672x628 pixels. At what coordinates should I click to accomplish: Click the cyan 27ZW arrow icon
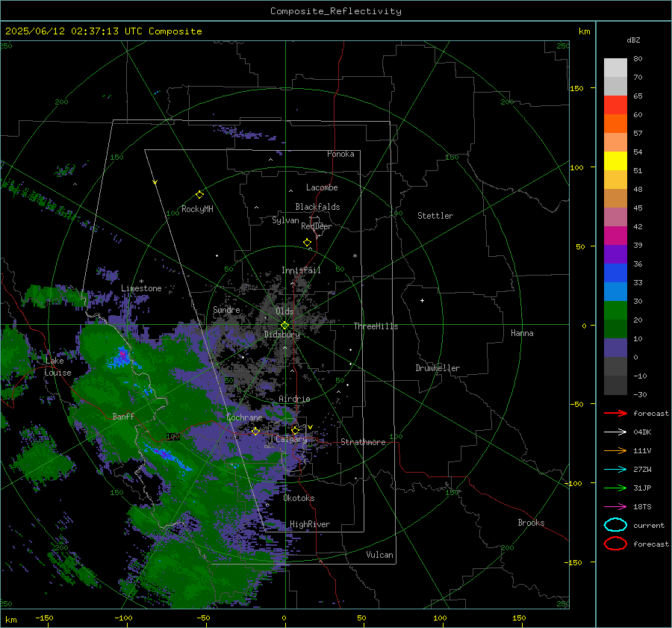pyautogui.click(x=615, y=470)
